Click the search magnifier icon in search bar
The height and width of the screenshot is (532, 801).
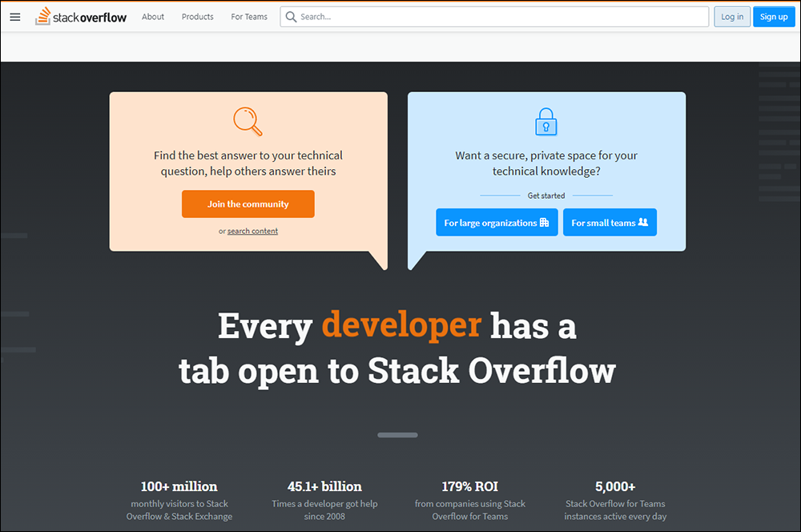tap(292, 17)
